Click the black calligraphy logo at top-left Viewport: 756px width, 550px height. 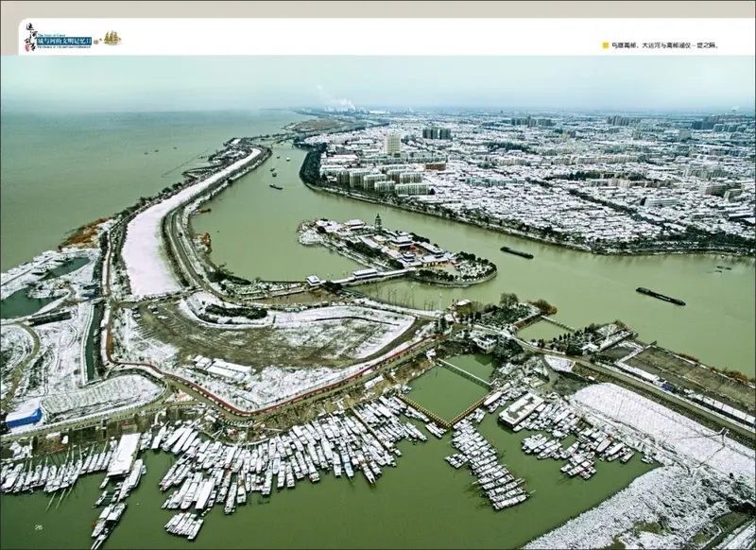[x=30, y=35]
